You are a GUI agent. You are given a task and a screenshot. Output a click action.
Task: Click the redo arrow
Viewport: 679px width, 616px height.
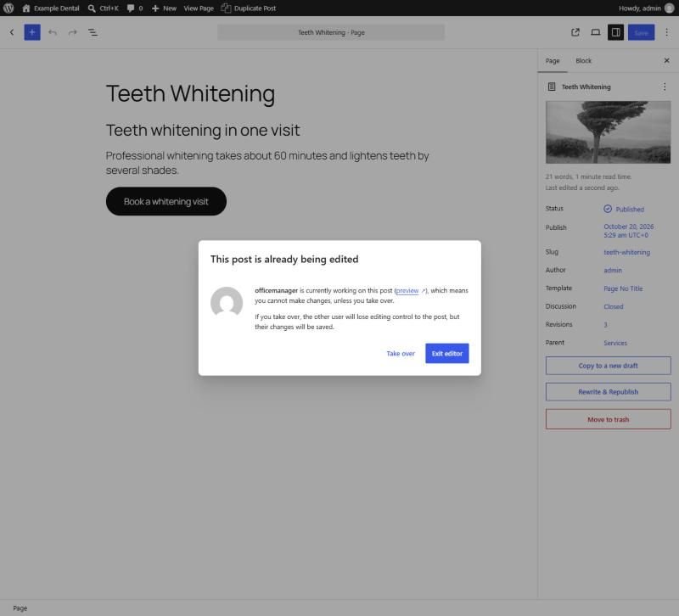(72, 32)
